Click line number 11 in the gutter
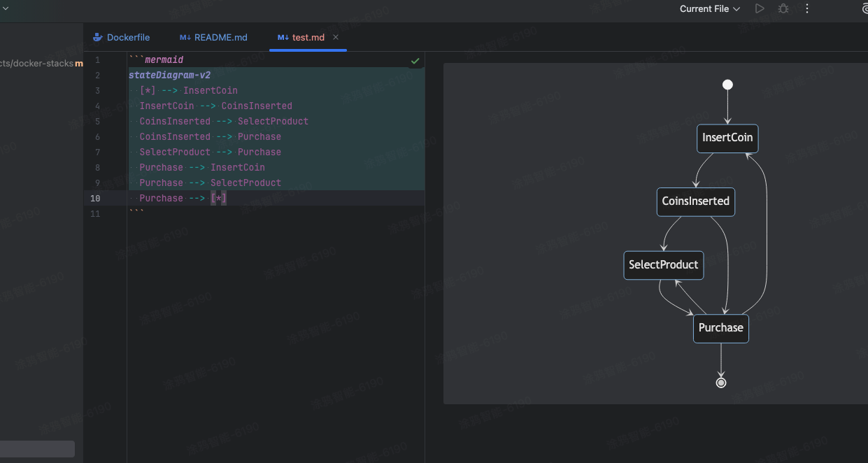The image size is (868, 463). tap(97, 214)
